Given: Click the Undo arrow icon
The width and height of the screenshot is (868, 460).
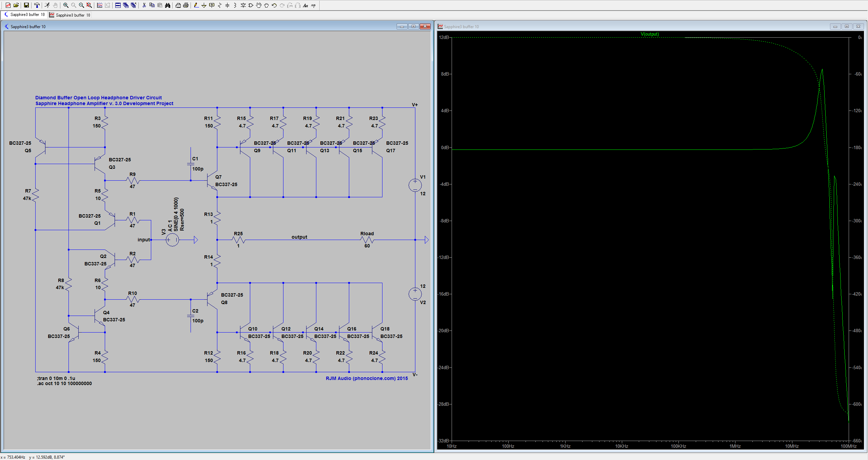Looking at the screenshot, I should tap(274, 5).
